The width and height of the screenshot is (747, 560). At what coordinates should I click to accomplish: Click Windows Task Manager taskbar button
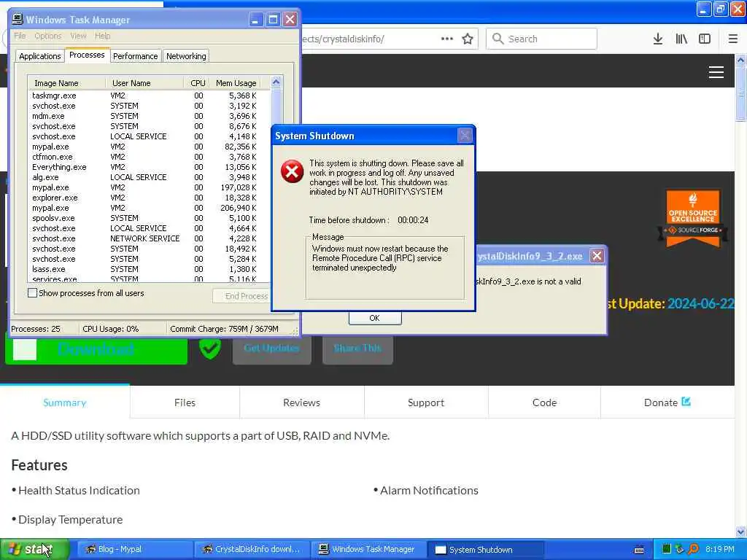pyautogui.click(x=368, y=549)
